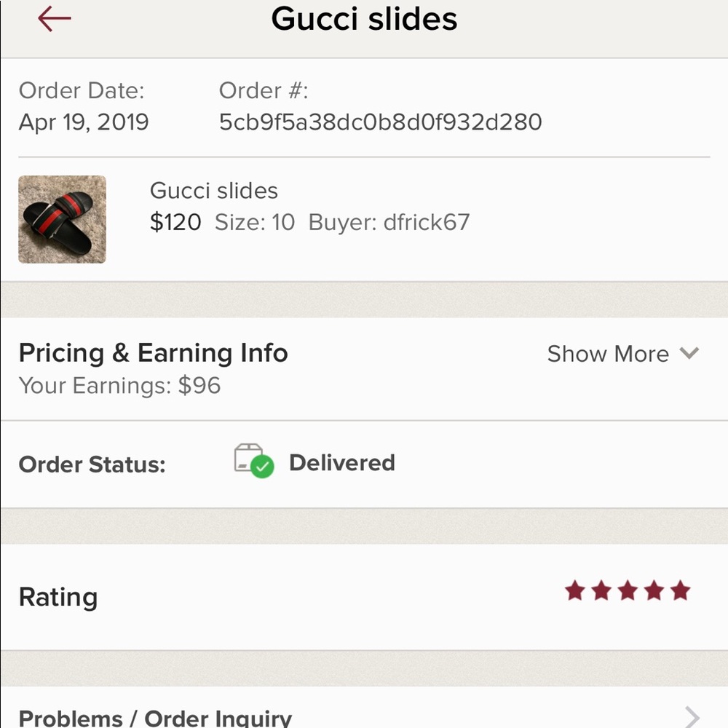Click the fifth rating star

coord(678,591)
